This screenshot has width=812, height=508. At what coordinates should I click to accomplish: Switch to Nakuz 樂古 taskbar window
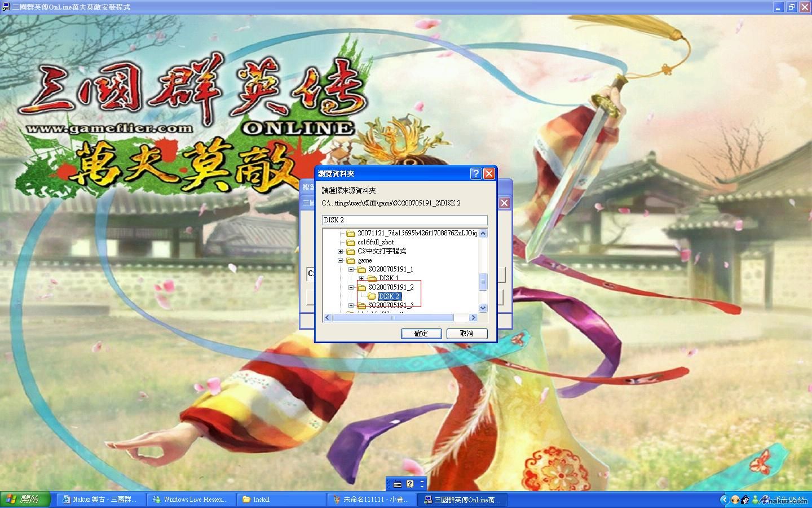click(x=100, y=500)
